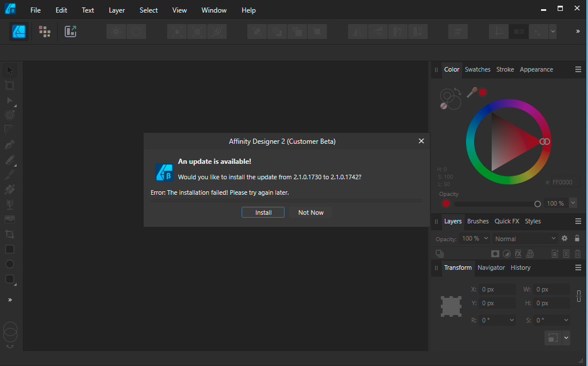Click the Install button

tap(263, 212)
